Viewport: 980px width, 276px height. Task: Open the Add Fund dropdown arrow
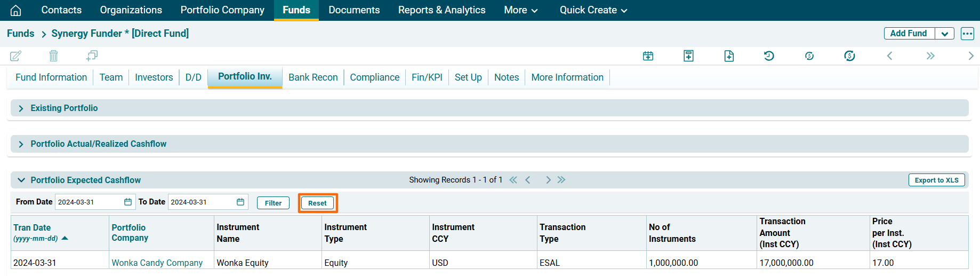click(944, 34)
